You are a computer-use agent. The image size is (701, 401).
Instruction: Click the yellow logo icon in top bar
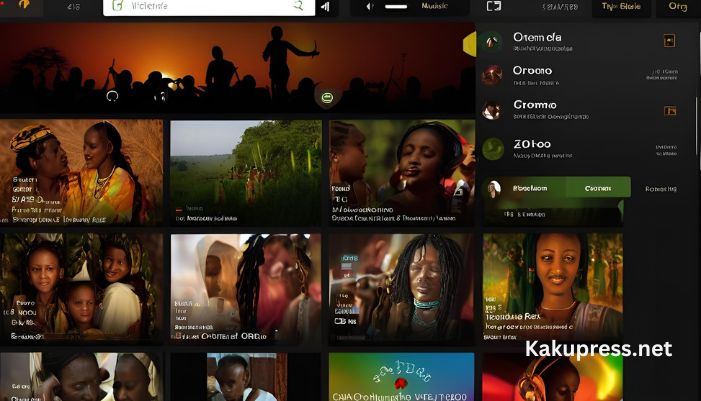pyautogui.click(x=24, y=4)
